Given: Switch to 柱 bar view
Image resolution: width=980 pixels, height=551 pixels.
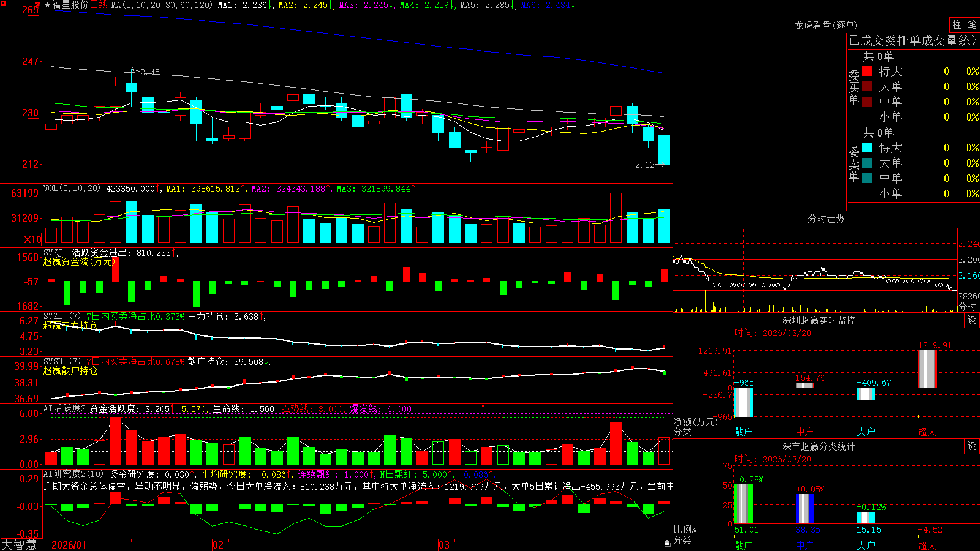Looking at the screenshot, I should (957, 24).
